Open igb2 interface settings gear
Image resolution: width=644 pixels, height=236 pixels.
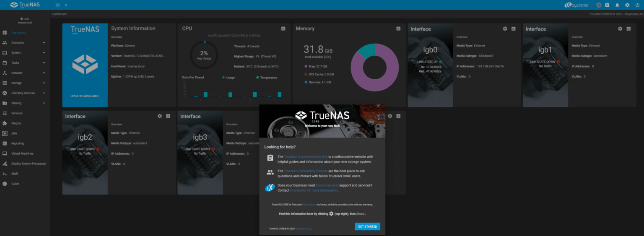pyautogui.click(x=160, y=116)
